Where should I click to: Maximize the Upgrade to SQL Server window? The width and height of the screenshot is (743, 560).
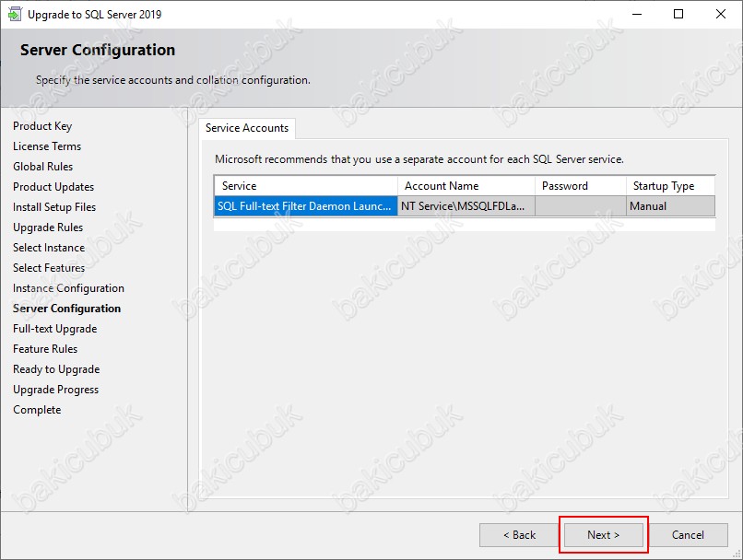[678, 14]
